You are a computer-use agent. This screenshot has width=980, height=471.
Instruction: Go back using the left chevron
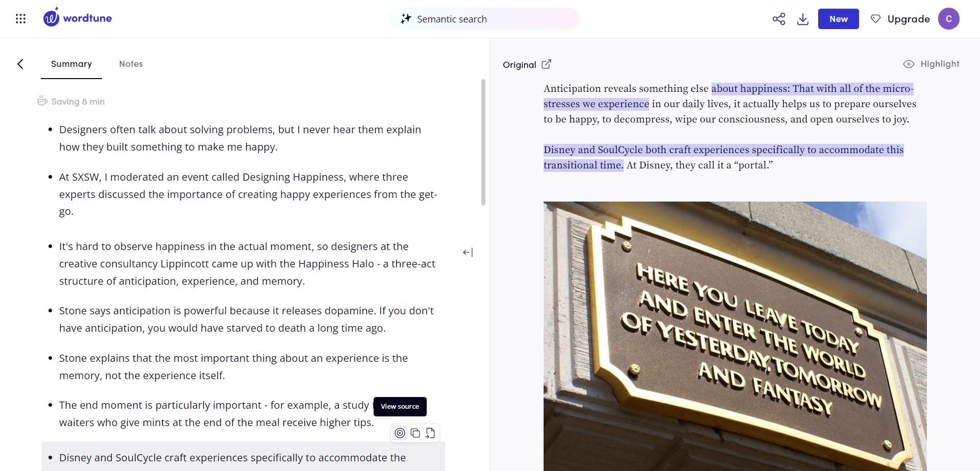pyautogui.click(x=20, y=64)
